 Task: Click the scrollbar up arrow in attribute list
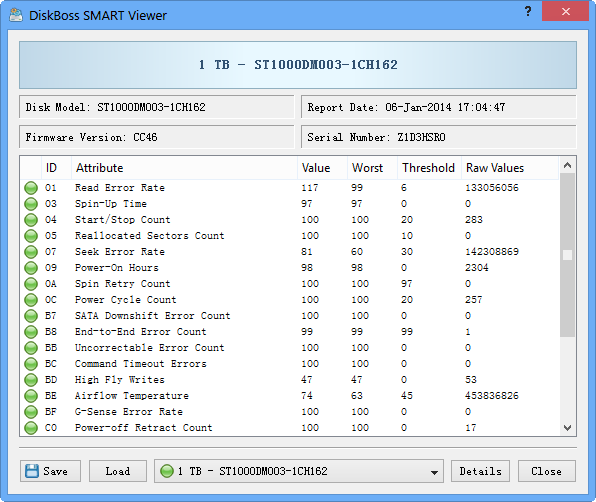567,165
